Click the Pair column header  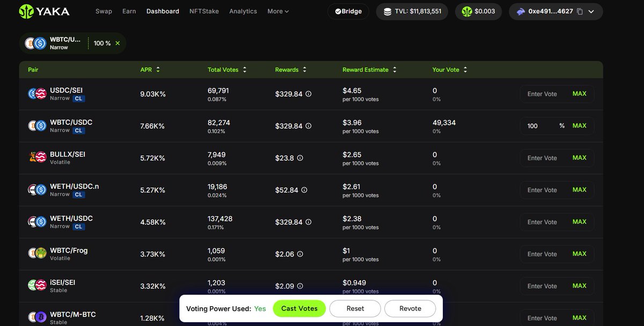coord(33,70)
